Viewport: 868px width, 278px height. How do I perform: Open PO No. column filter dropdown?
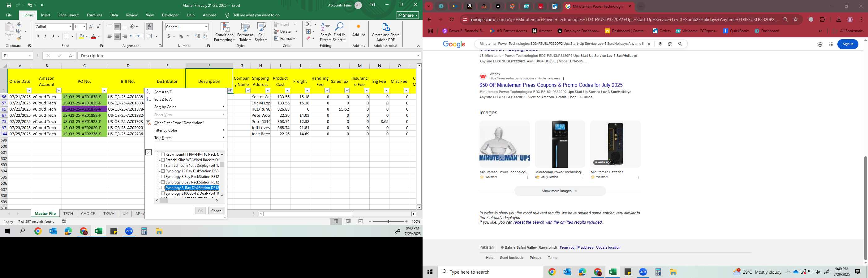point(104,90)
